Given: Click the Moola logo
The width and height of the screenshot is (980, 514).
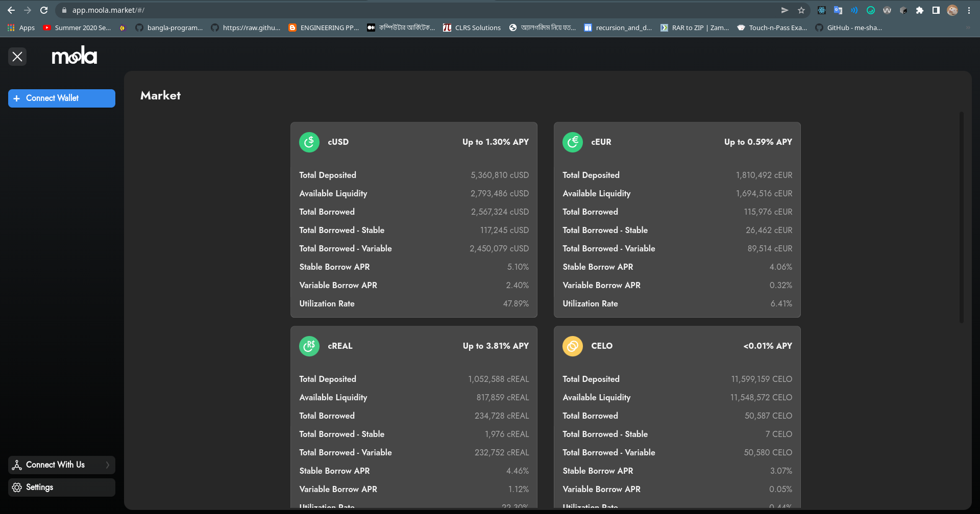Looking at the screenshot, I should (75, 56).
